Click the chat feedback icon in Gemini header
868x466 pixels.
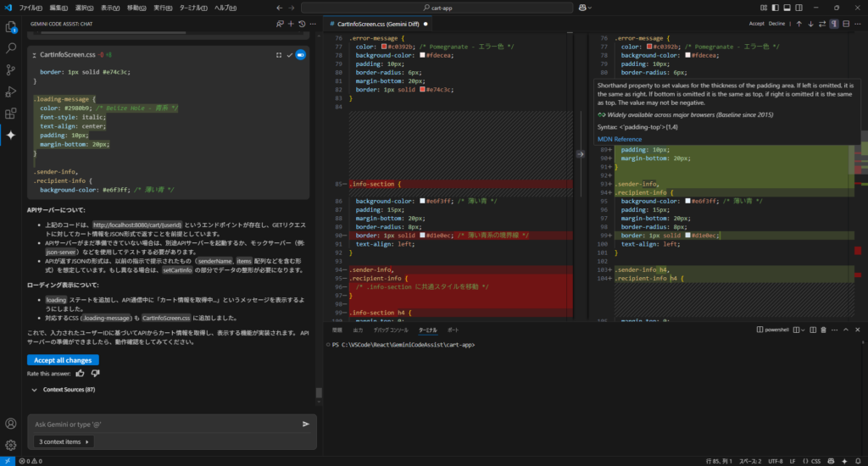[280, 24]
